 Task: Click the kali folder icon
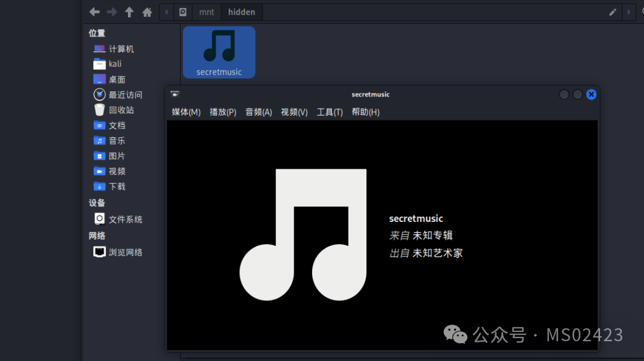(x=100, y=64)
